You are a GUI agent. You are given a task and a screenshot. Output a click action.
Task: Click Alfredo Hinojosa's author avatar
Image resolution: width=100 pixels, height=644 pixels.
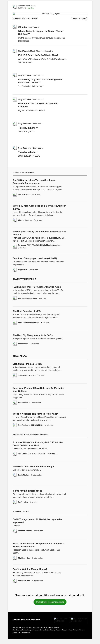[x=14, y=220]
